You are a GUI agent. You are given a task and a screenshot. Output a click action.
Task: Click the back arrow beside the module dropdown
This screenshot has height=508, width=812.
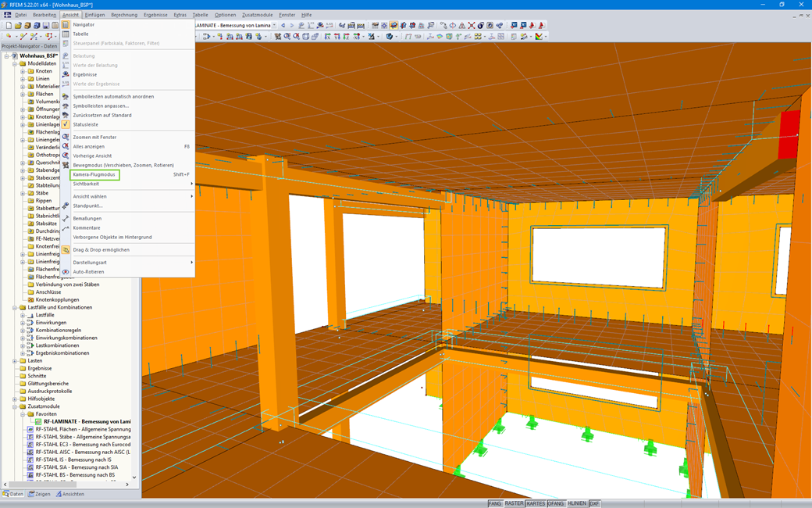(x=283, y=24)
